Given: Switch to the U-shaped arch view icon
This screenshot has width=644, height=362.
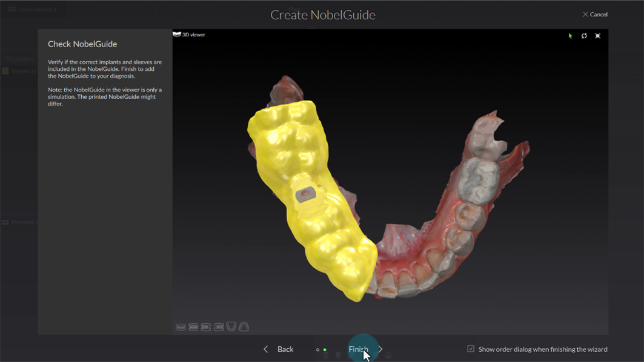Looking at the screenshot, I should click(x=231, y=327).
